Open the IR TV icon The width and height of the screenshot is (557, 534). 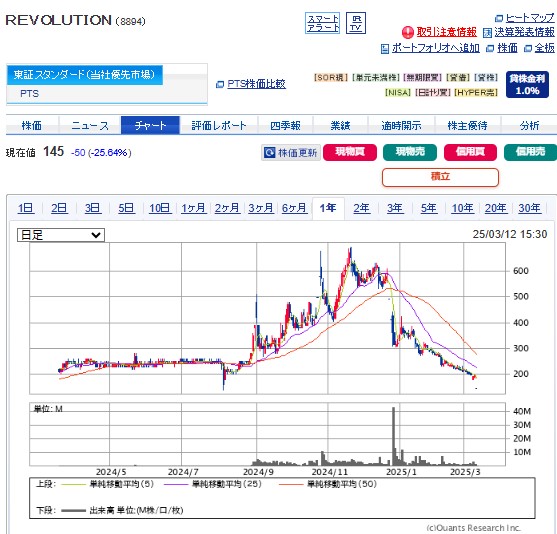coord(356,23)
